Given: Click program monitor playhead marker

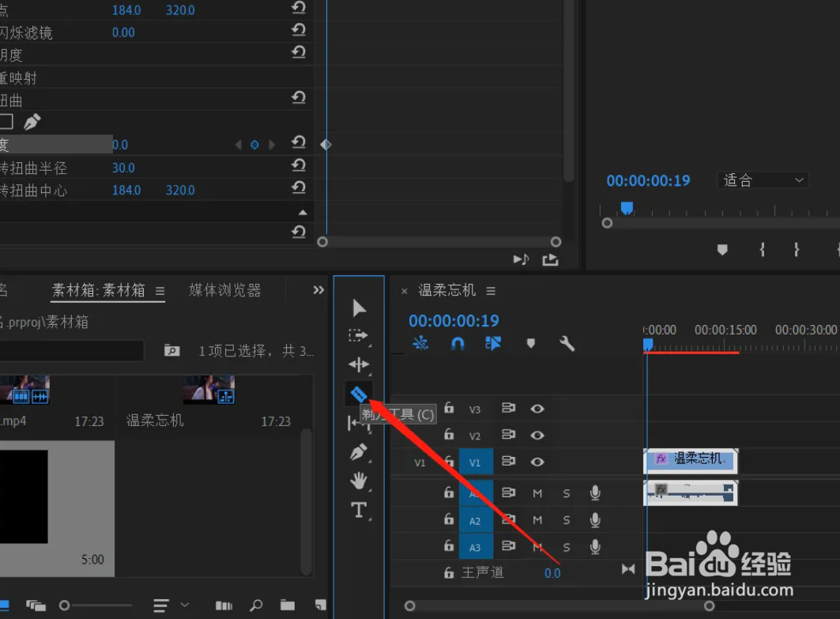Looking at the screenshot, I should pos(627,208).
